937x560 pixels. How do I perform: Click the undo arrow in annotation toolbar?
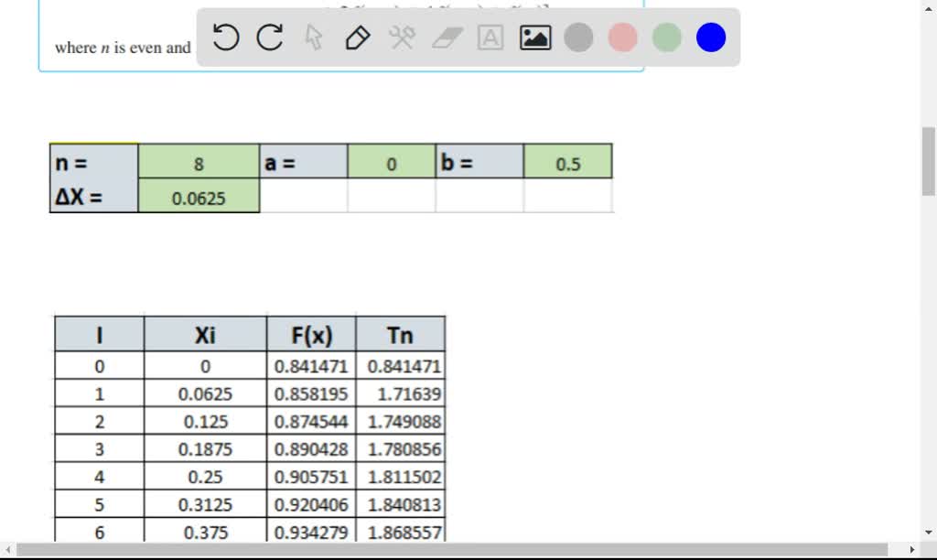click(225, 37)
